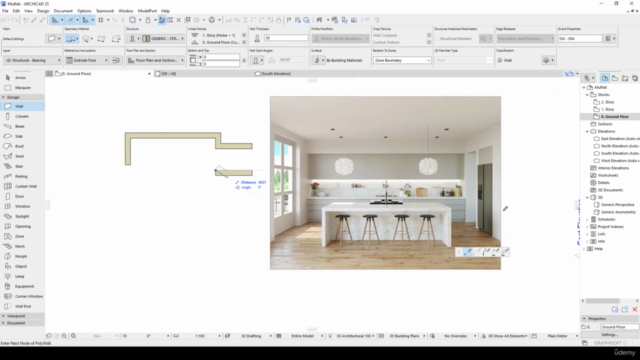The width and height of the screenshot is (640, 360).
Task: Pick the Beam tool
Action: tap(20, 126)
